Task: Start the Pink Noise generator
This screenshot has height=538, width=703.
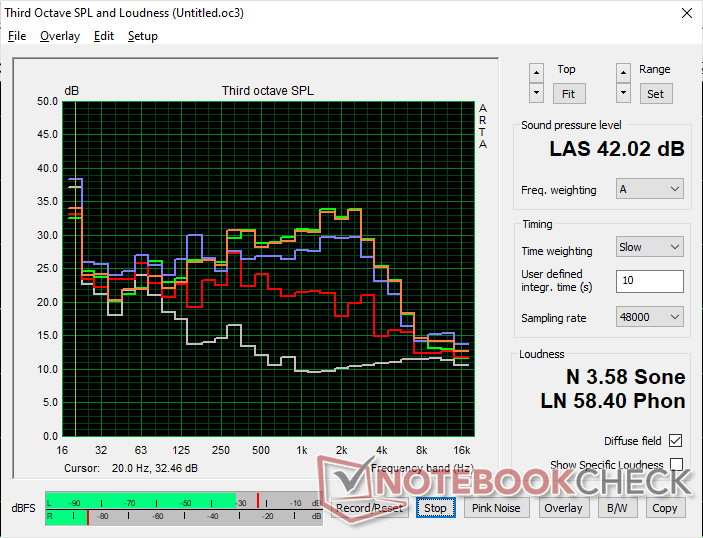Action: click(x=496, y=508)
